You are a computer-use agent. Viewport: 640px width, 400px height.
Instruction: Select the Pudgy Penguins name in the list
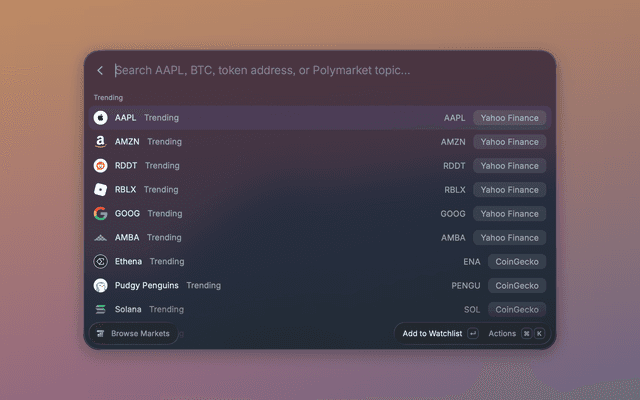(x=147, y=285)
